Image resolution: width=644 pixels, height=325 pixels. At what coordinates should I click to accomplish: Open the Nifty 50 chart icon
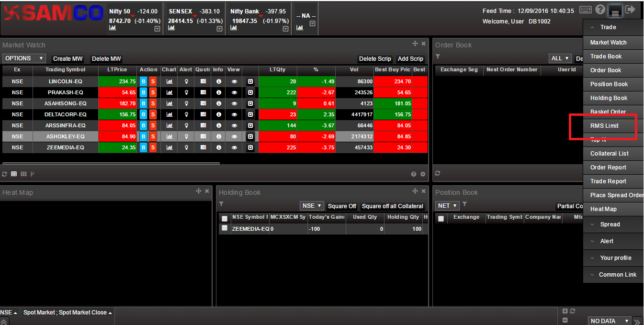point(113,28)
